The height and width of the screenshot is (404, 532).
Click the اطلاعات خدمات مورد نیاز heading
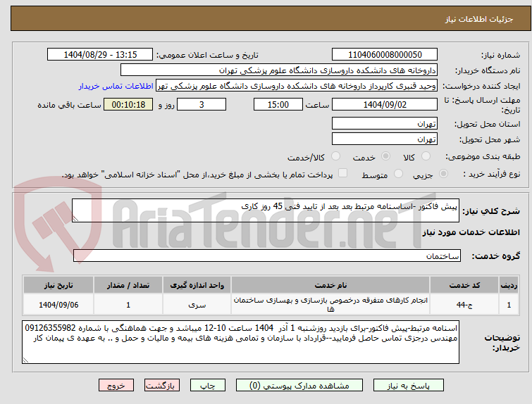(x=471, y=232)
